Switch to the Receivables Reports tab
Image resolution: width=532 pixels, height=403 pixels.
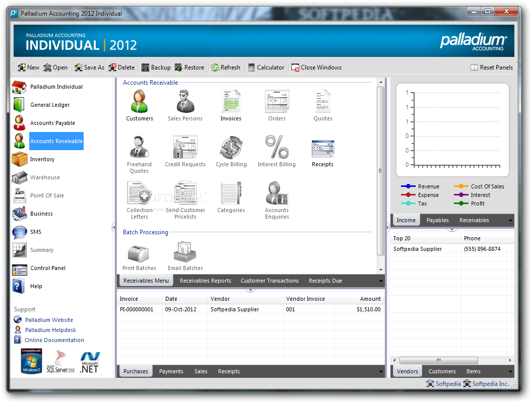205,281
